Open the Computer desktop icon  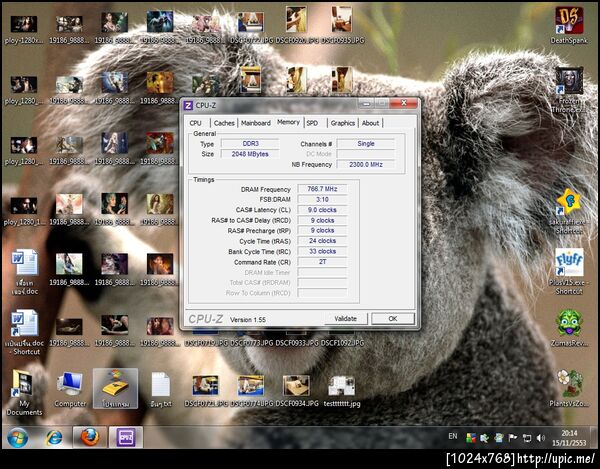(70, 383)
